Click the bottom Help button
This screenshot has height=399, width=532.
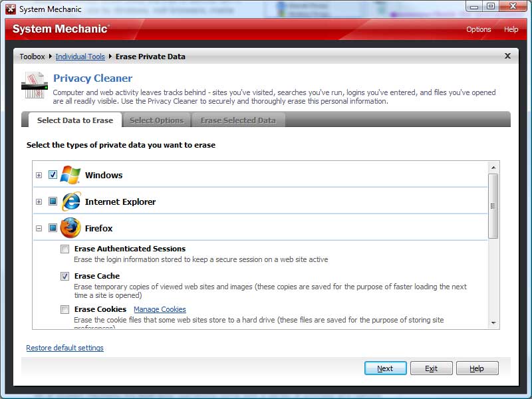(477, 368)
